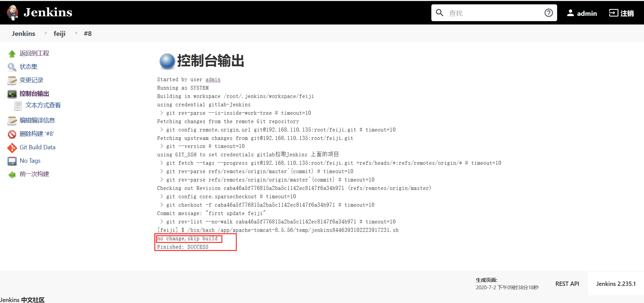The height and width of the screenshot is (303, 644).
Task: Click the 状态集 magnifier icon
Action: click(x=12, y=67)
